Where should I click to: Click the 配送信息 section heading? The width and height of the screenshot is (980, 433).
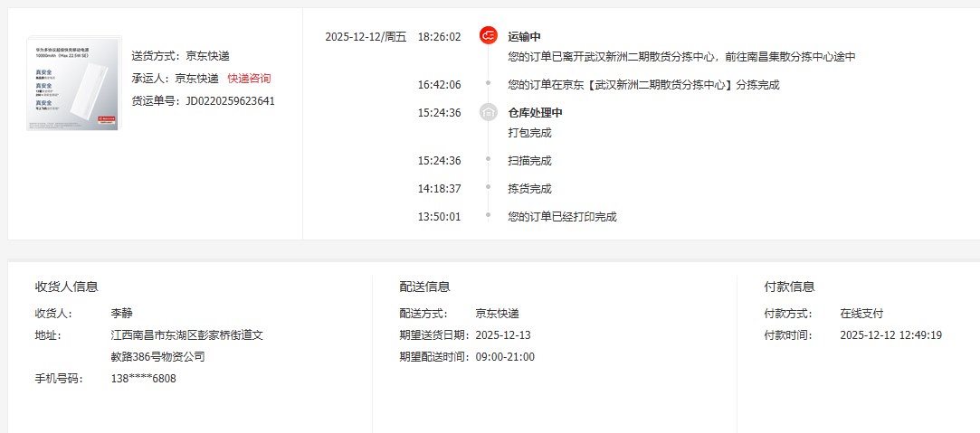coord(425,287)
